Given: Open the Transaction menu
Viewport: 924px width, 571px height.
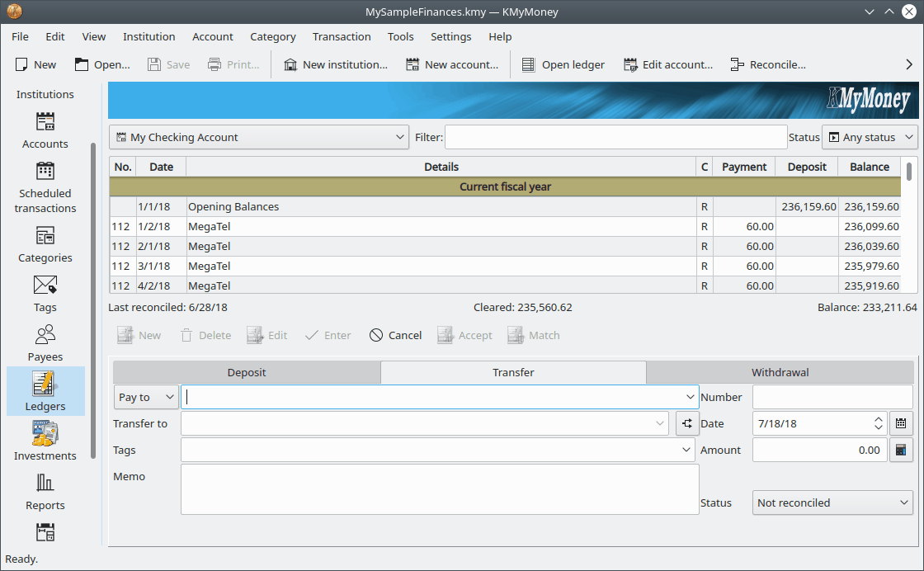Looking at the screenshot, I should click(x=342, y=36).
